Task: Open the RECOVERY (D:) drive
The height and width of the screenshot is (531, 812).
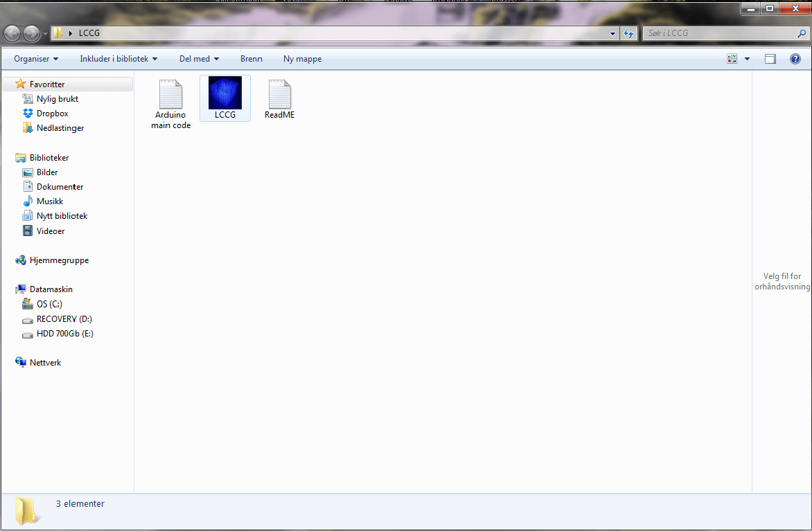Action: point(58,318)
